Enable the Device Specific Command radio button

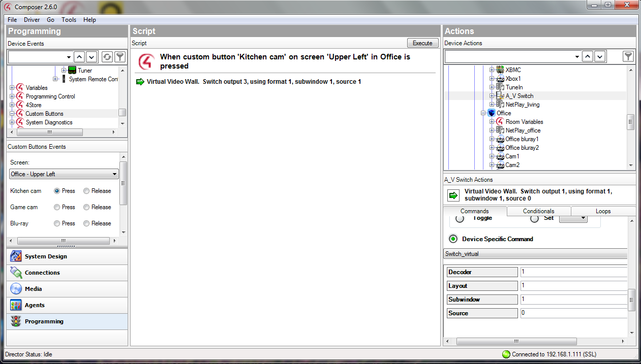pos(453,239)
